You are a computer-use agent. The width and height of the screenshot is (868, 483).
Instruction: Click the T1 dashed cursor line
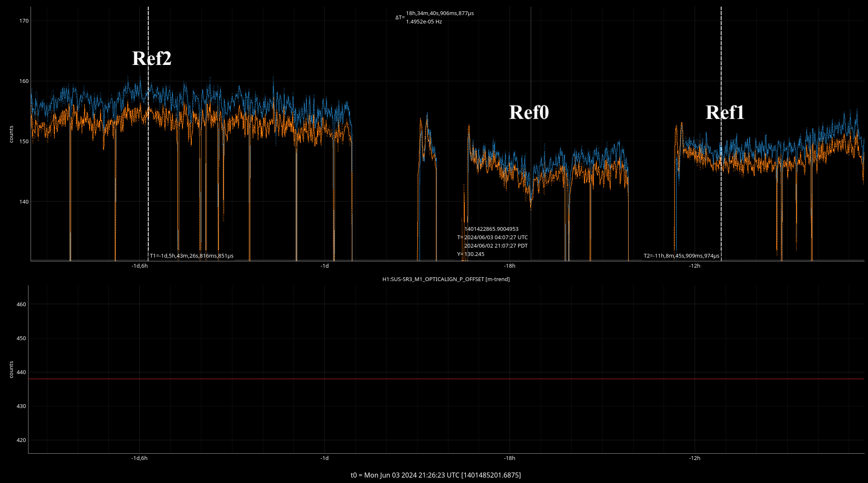[148, 34]
